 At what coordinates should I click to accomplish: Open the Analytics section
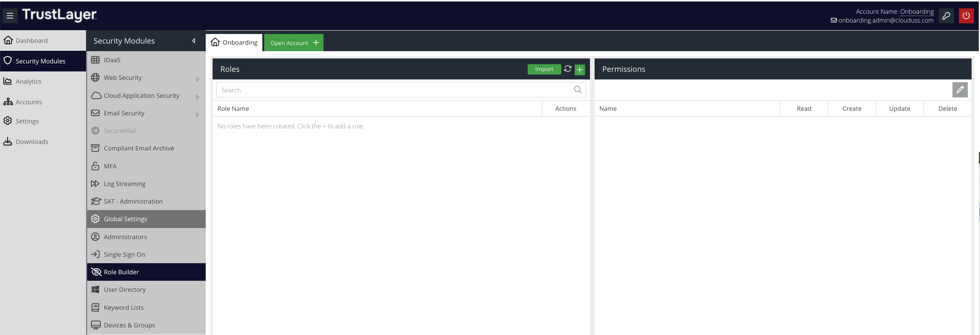pos(43,81)
